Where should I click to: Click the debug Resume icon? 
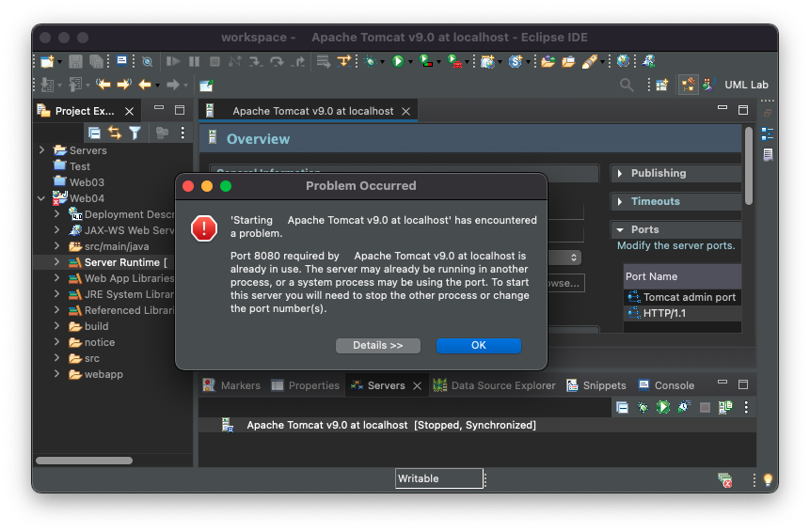click(173, 62)
